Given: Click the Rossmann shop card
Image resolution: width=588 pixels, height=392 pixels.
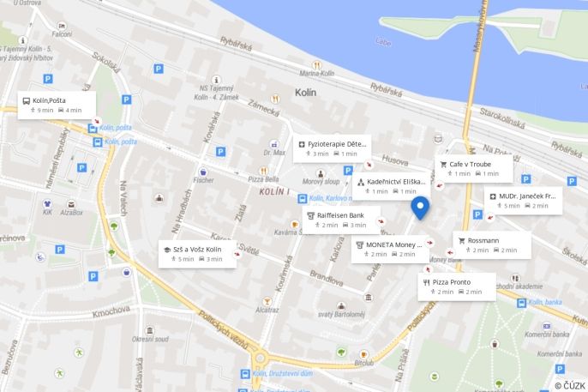Looking at the screenshot, I should 492,245.
